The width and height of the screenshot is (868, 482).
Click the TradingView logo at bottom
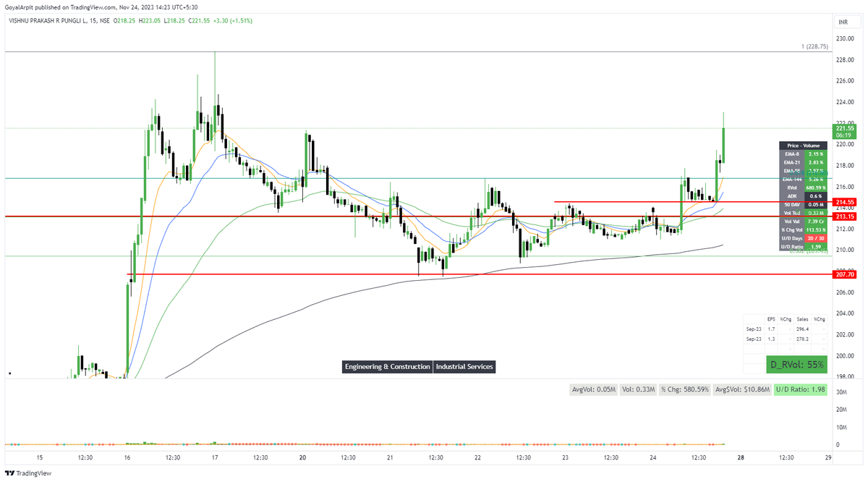(x=28, y=473)
